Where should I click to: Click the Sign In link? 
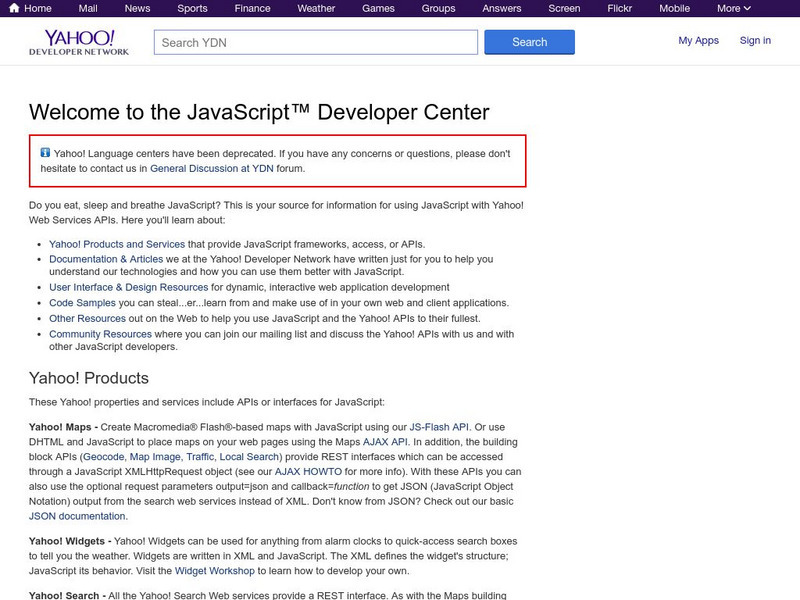755,40
